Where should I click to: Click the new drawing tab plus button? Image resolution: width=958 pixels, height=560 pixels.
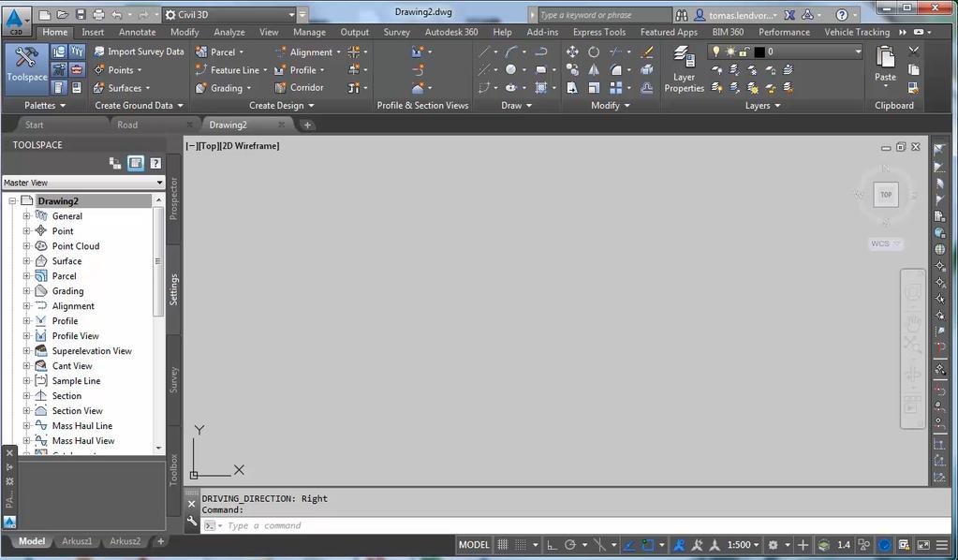point(307,125)
